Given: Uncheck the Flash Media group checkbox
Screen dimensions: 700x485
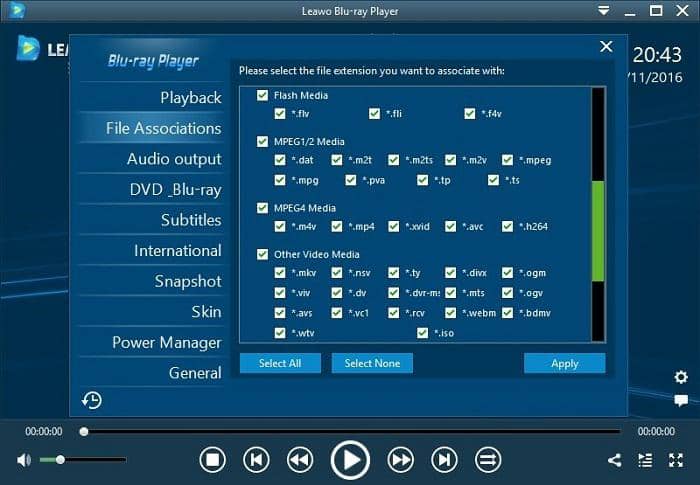Looking at the screenshot, I should point(262,96).
